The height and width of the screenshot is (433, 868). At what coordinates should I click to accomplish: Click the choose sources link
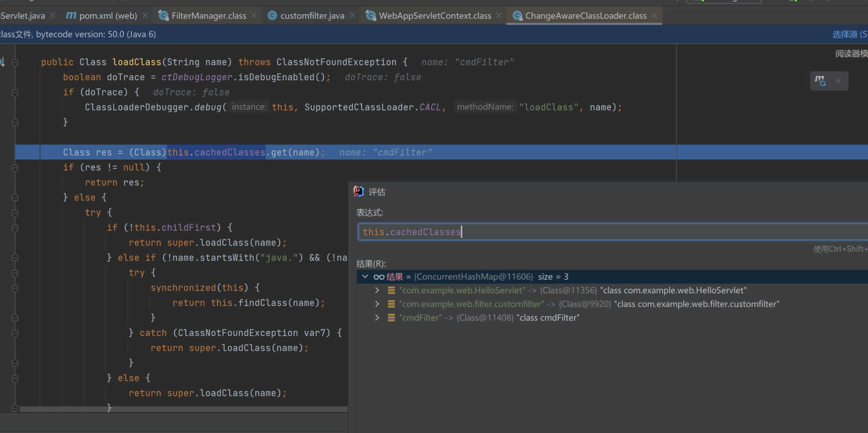[x=849, y=34]
